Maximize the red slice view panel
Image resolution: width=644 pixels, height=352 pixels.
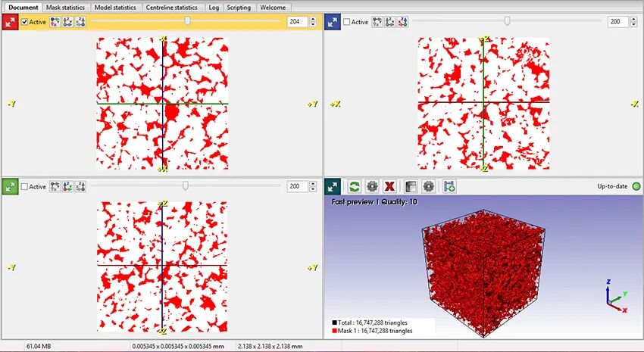11,22
